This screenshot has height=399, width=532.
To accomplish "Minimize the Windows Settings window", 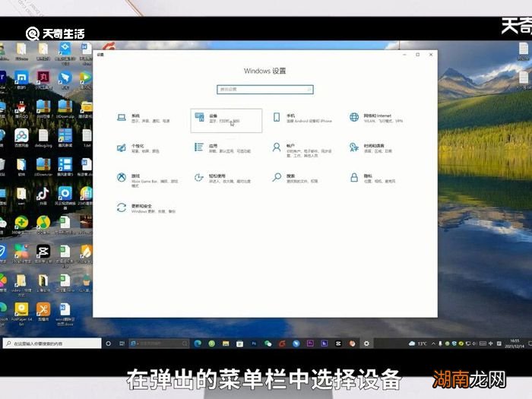I will (x=404, y=55).
